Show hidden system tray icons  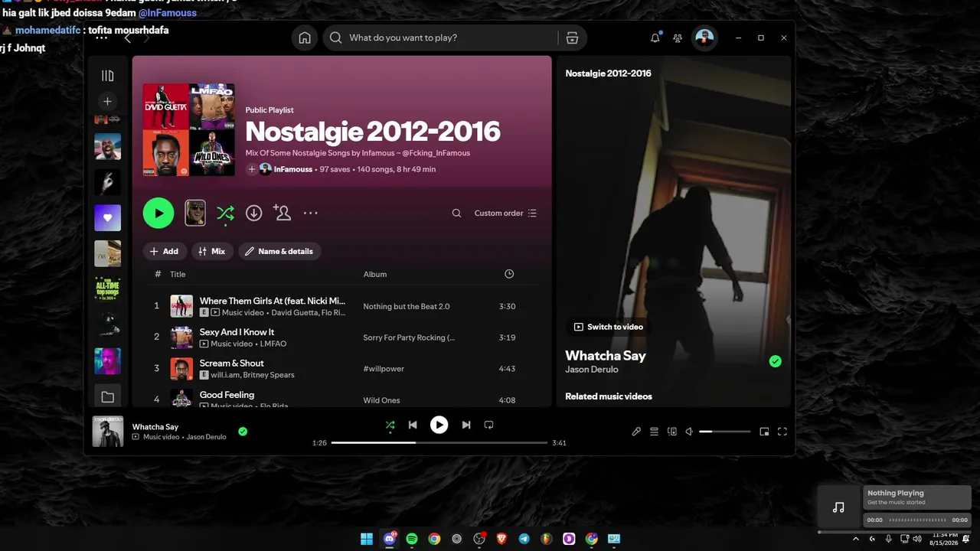pos(856,539)
